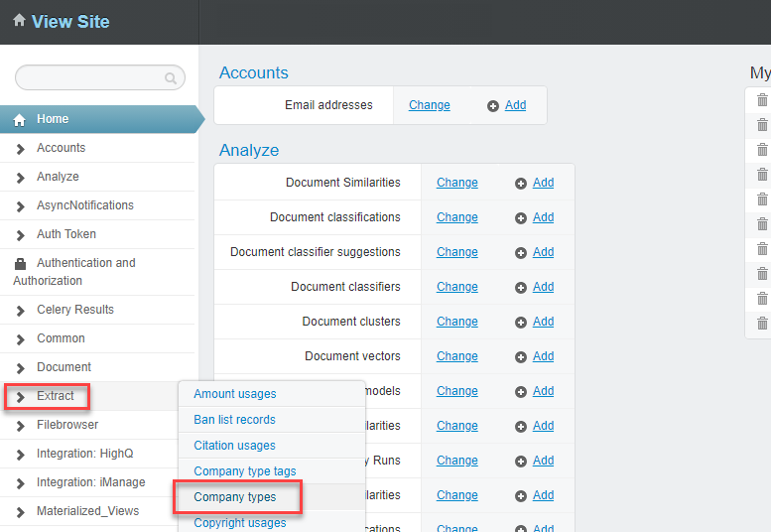771x532 pixels.
Task: Open Integration: iManage sidebar item
Action: click(91, 482)
